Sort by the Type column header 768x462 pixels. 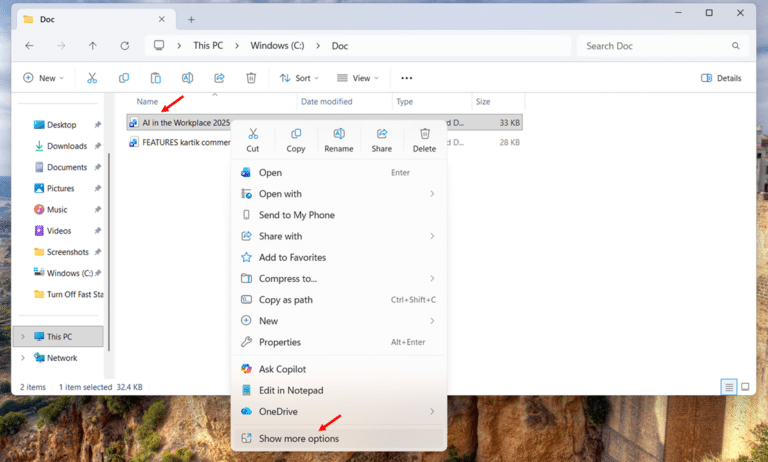(x=405, y=101)
